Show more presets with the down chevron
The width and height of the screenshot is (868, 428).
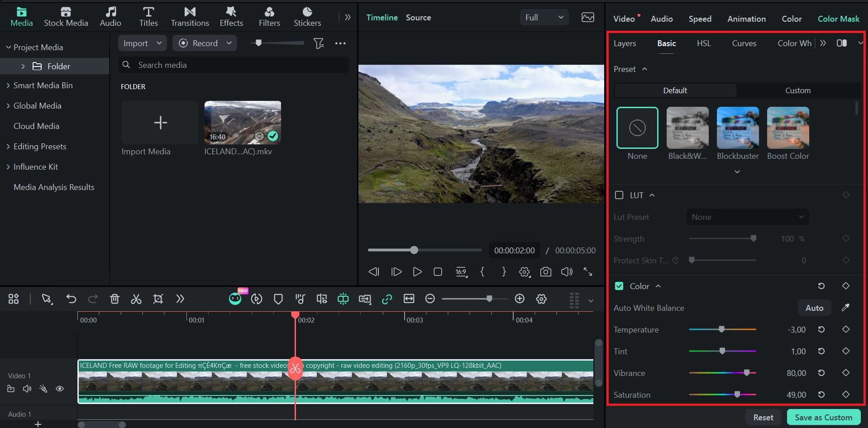(x=737, y=172)
